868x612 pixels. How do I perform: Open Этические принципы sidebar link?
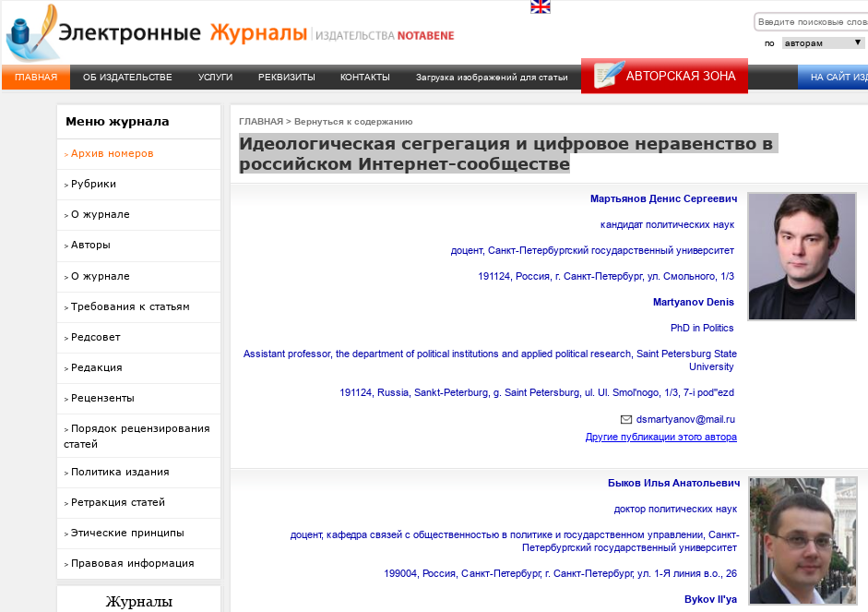point(127,533)
